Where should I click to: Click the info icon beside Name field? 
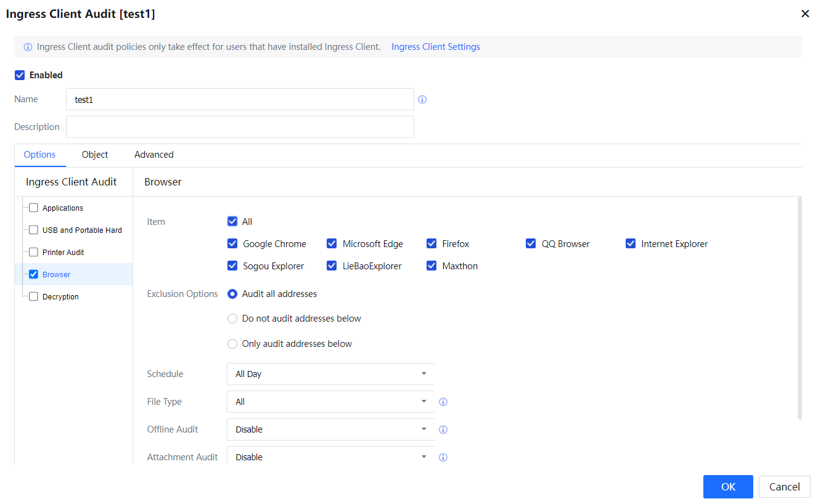(422, 99)
